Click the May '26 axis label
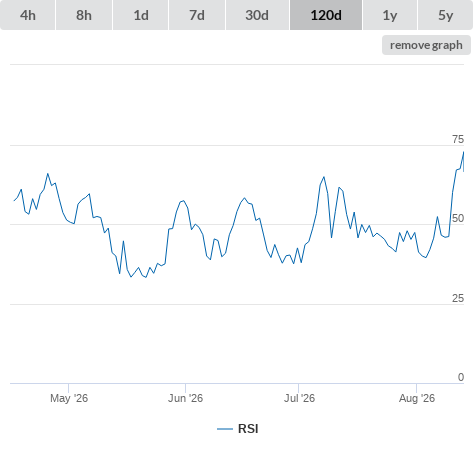Image resolution: width=474 pixels, height=455 pixels. [69, 398]
